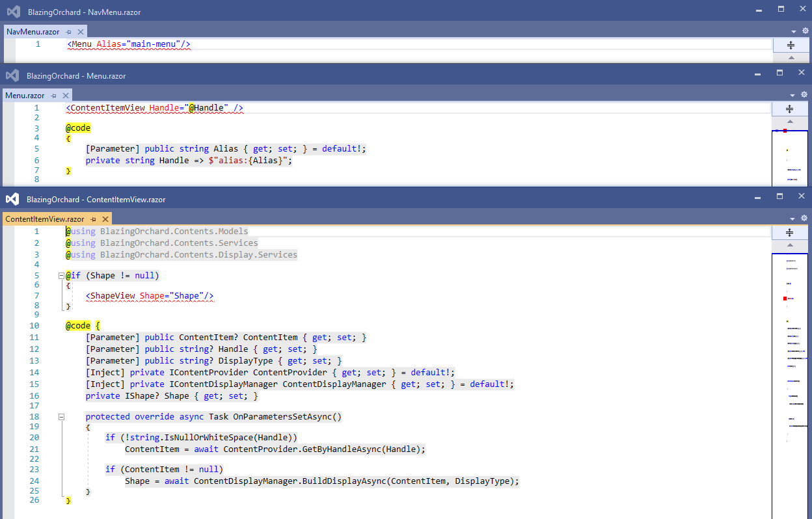Collapse the @if (Shape != null) block
This screenshot has height=519, width=812.
tap(61, 276)
